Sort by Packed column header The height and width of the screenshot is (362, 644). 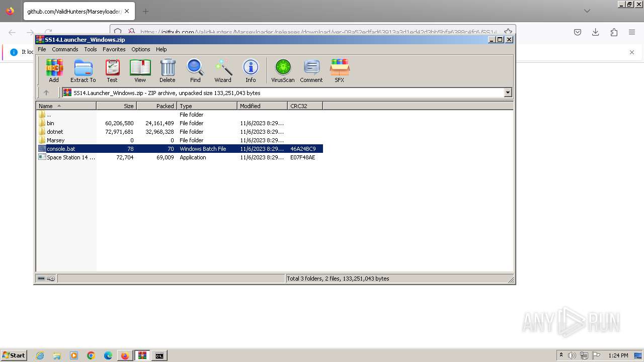[x=156, y=106]
